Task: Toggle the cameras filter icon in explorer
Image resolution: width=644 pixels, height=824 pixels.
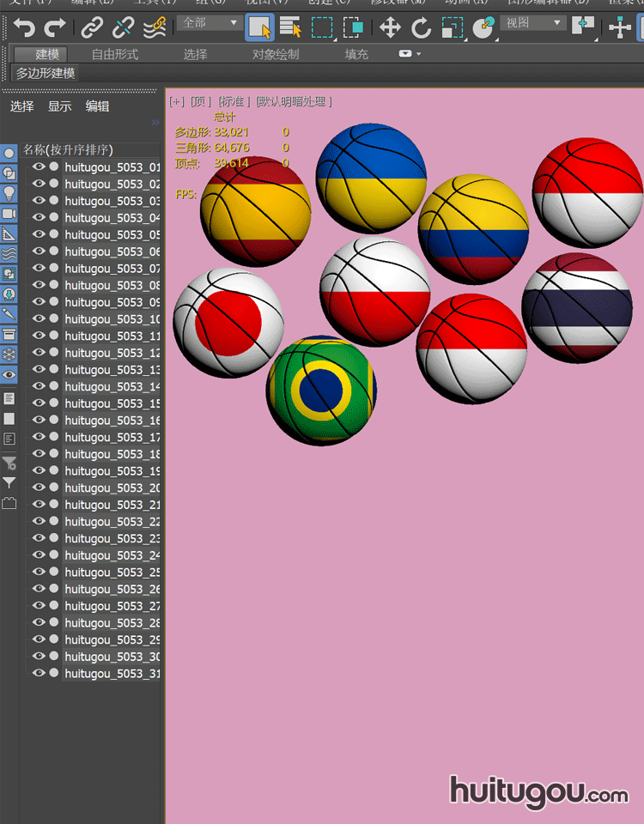Action: tap(9, 213)
